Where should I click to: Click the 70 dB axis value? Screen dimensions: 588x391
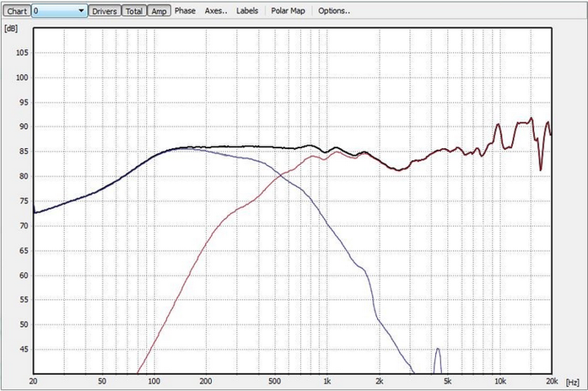pos(24,226)
